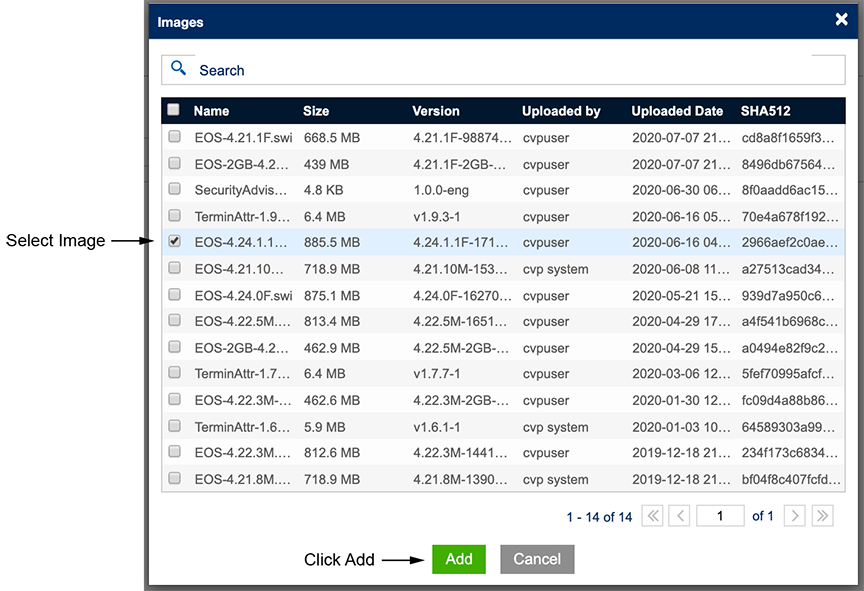Viewport: 864px width, 591px height.
Task: Click version cell 'v1.9.3-1'
Action: point(436,216)
